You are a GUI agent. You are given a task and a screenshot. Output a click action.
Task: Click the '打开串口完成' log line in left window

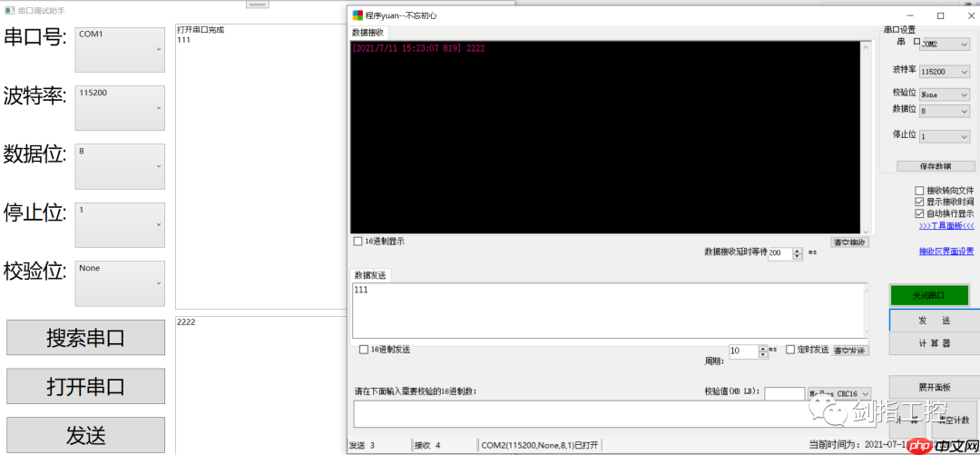point(200,30)
